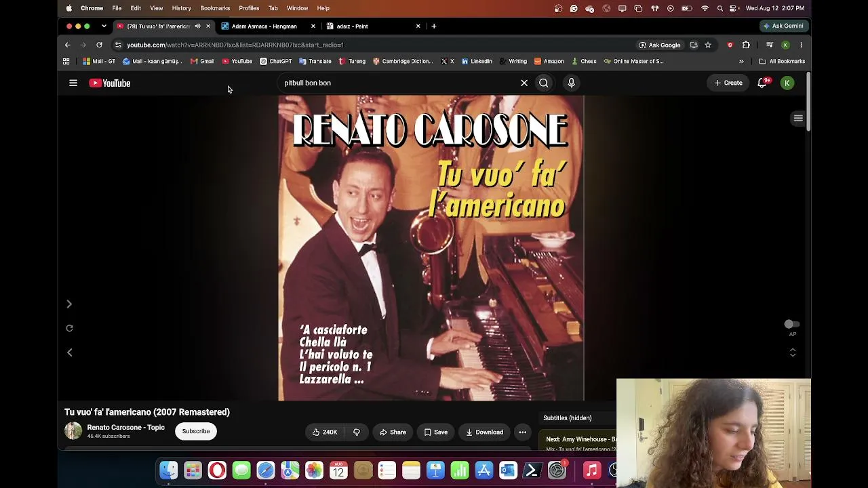Expand the right-pointing chevron beside the video
Screen dimensions: 868x488
(x=69, y=304)
